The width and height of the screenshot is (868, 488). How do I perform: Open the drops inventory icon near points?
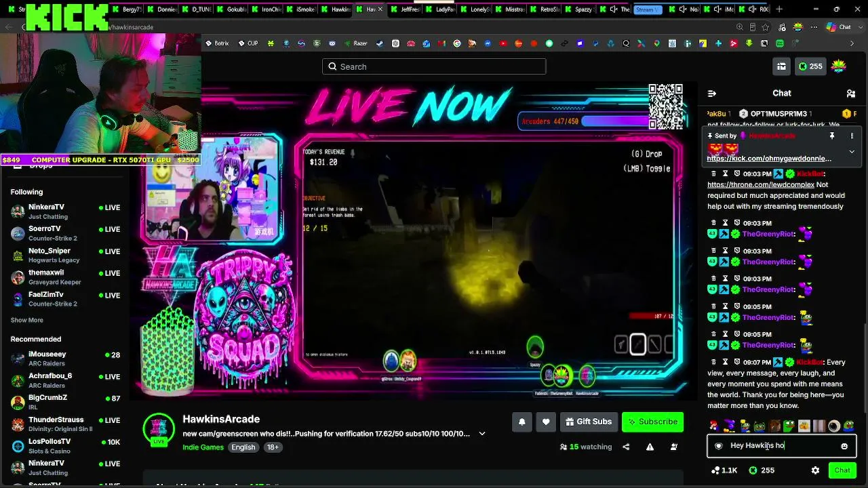click(x=781, y=66)
